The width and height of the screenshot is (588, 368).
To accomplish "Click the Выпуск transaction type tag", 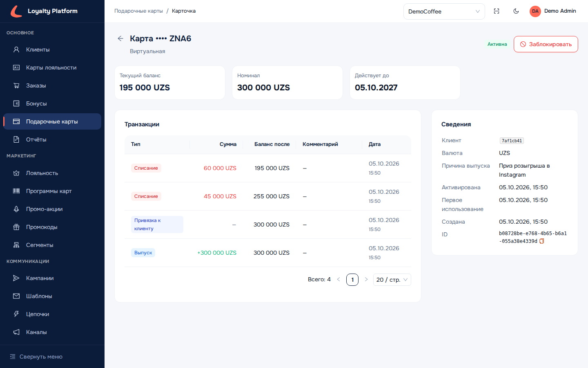I will tap(143, 253).
